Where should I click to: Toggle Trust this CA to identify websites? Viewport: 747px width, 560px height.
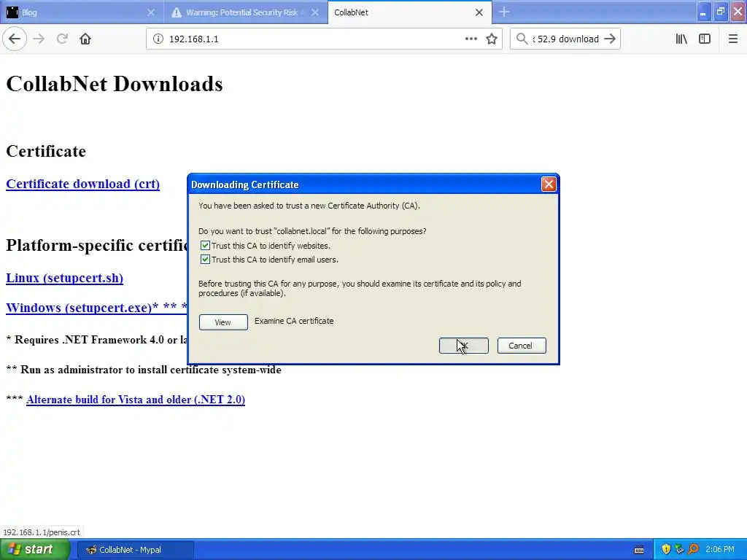[x=205, y=246]
